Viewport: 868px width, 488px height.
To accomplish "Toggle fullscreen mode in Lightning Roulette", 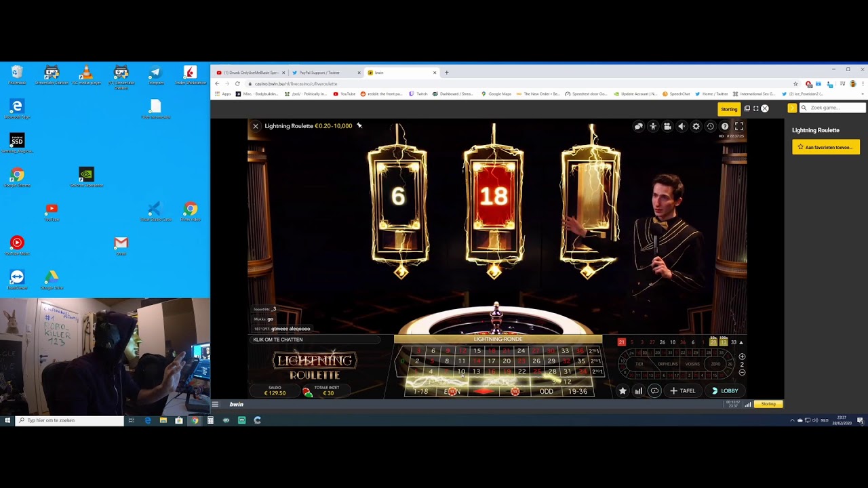I will 739,126.
